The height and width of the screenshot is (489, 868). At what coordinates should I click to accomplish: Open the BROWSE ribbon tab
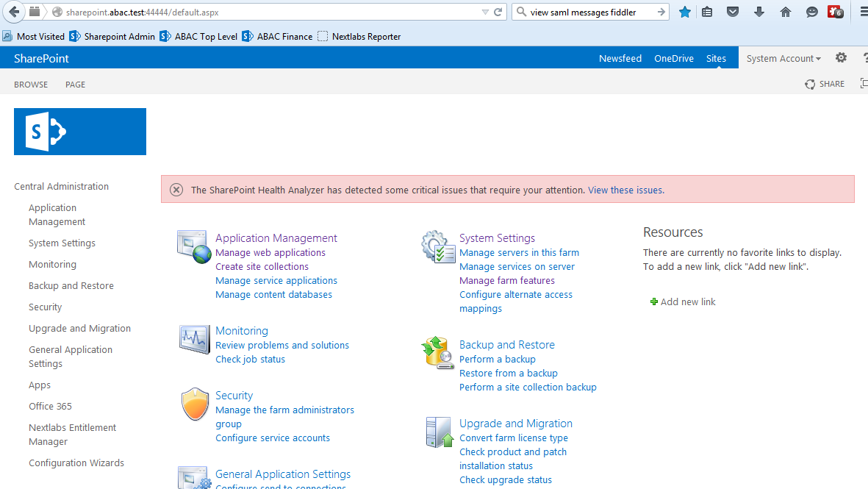pyautogui.click(x=31, y=84)
